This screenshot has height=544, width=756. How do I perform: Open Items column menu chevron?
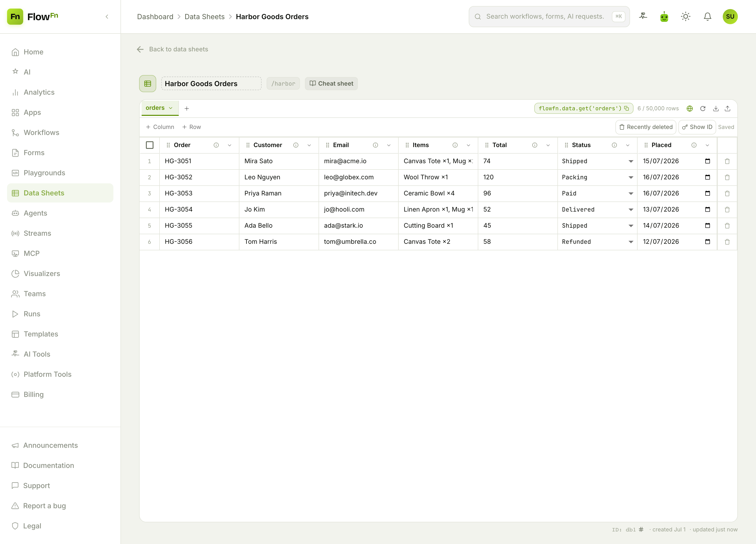[468, 145]
